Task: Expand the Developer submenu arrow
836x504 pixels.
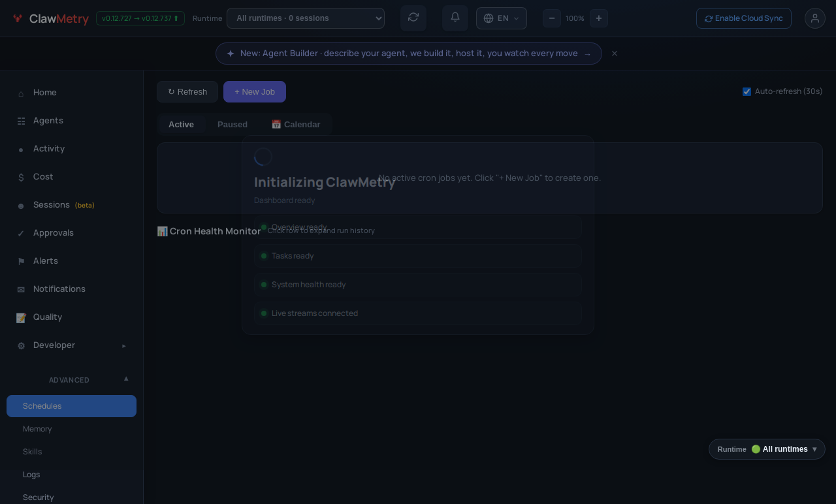Action: [x=124, y=345]
